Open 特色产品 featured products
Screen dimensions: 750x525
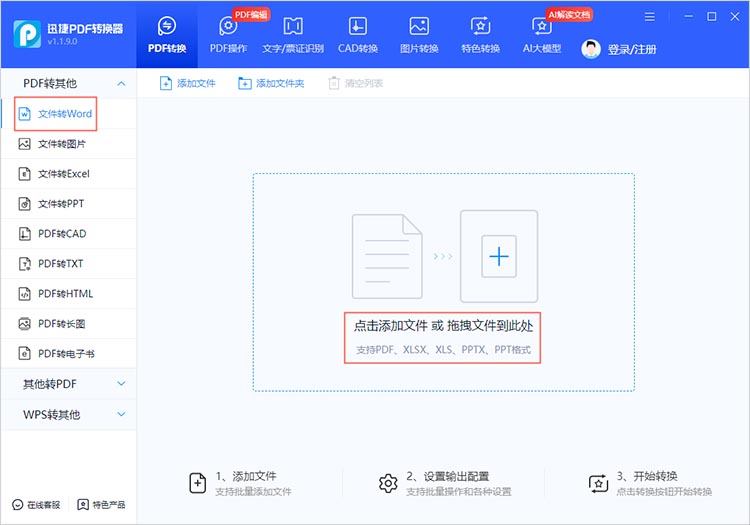101,505
